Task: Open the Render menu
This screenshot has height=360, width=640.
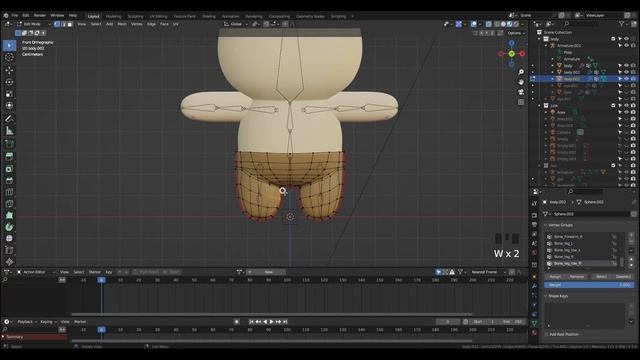Action: point(40,16)
